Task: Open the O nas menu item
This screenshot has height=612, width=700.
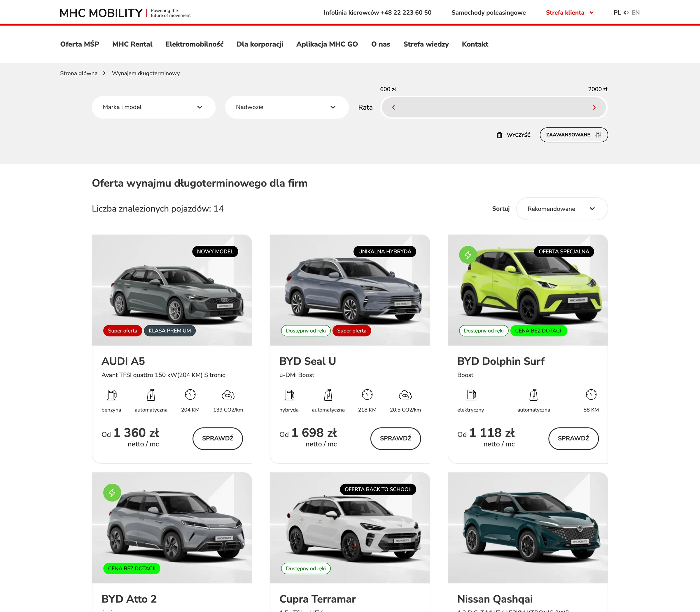Action: click(x=381, y=44)
